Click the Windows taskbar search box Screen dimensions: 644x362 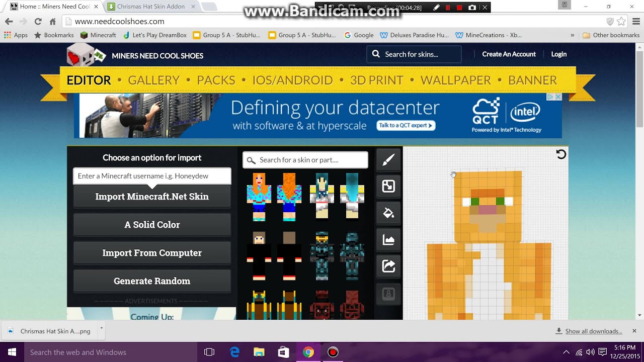tap(111, 352)
